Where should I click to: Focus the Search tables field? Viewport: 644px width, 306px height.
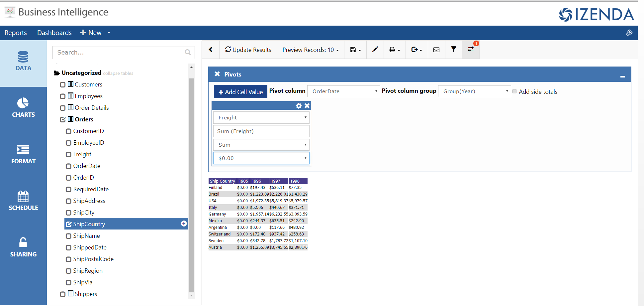pyautogui.click(x=124, y=52)
